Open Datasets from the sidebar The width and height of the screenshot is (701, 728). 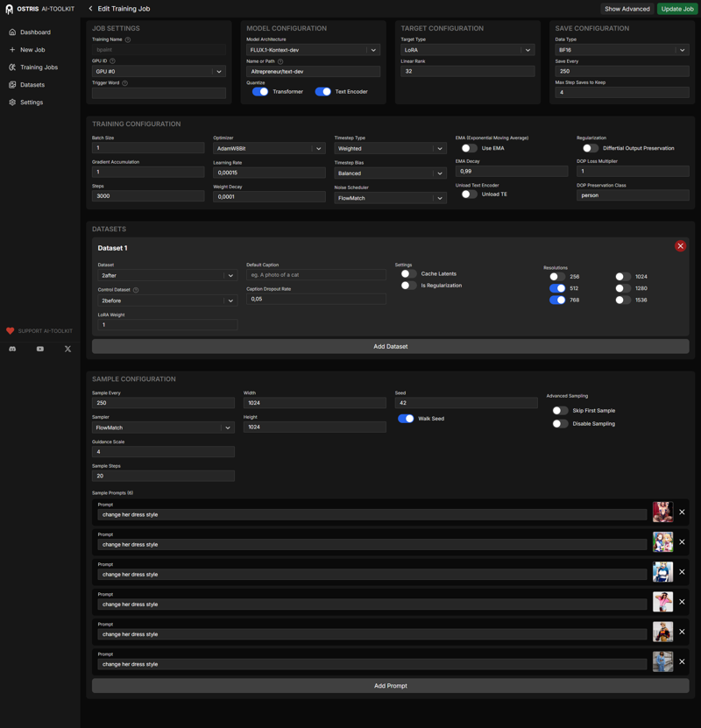(x=32, y=85)
